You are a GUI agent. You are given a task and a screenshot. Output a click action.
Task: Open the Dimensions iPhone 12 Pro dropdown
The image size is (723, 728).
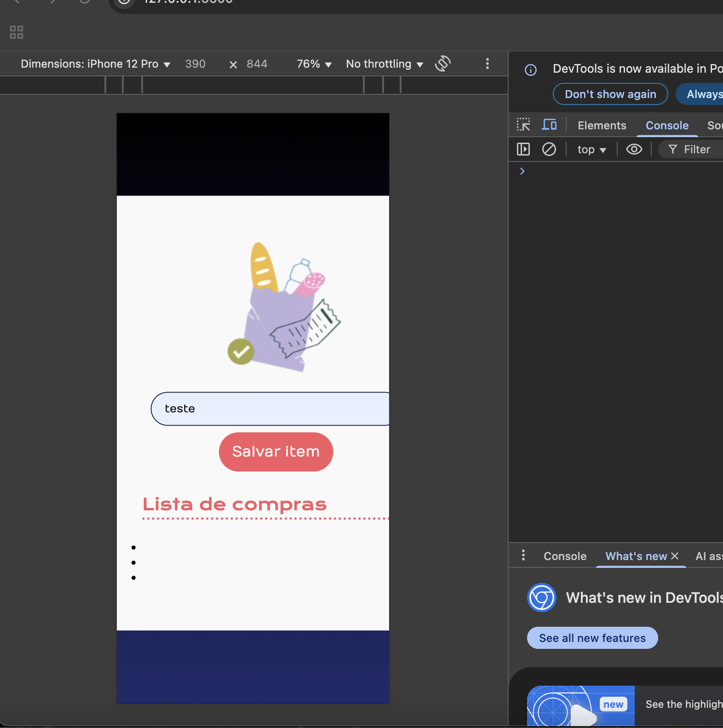point(96,64)
